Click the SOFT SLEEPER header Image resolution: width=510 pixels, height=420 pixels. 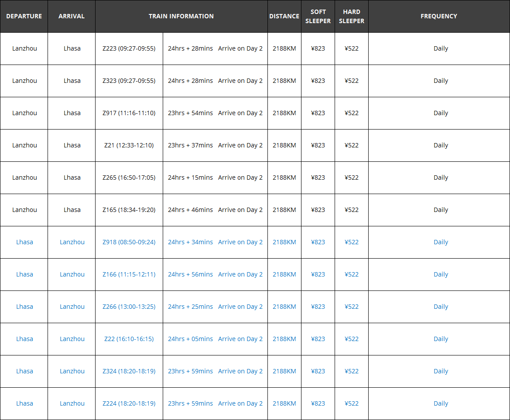[x=318, y=16]
